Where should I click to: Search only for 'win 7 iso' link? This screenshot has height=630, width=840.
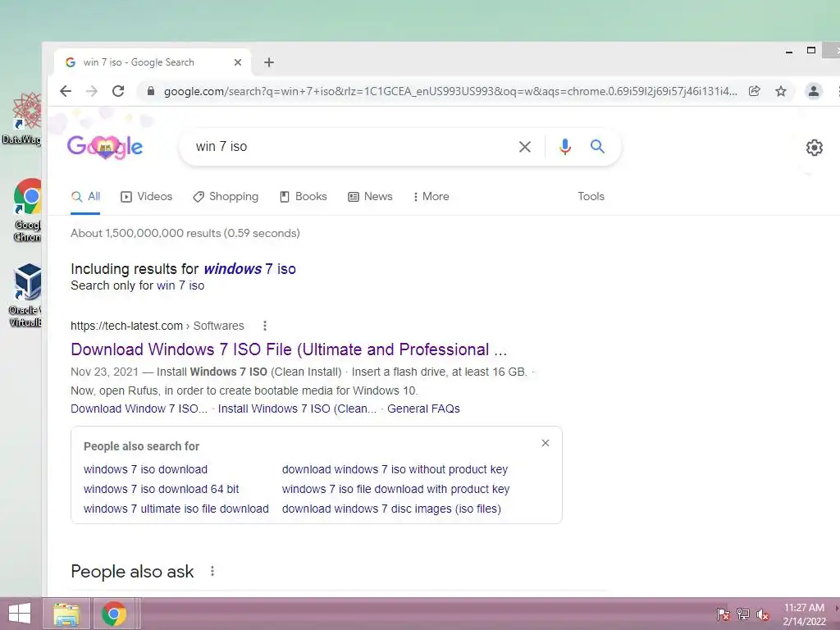[x=180, y=285]
